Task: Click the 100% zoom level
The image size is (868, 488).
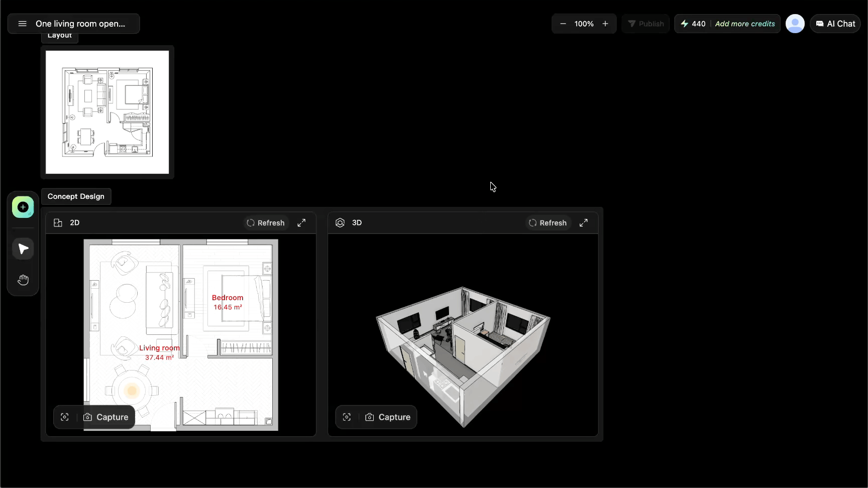Action: click(x=584, y=24)
